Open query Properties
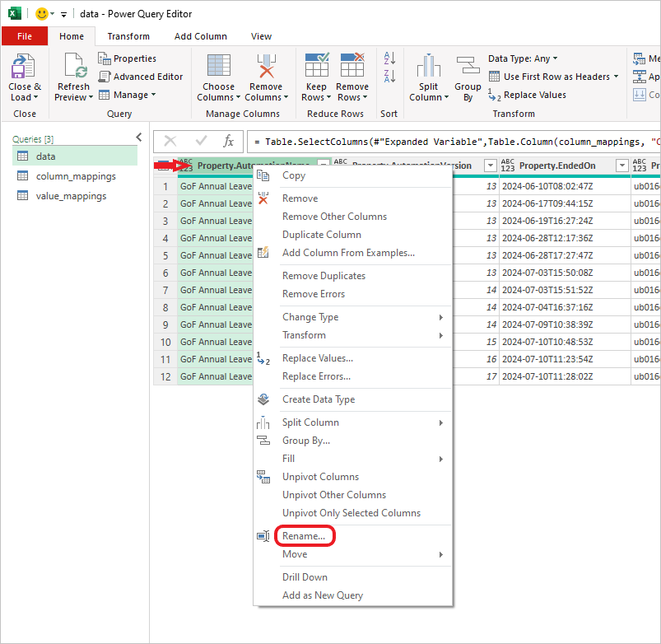This screenshot has height=644, width=661. click(x=127, y=58)
